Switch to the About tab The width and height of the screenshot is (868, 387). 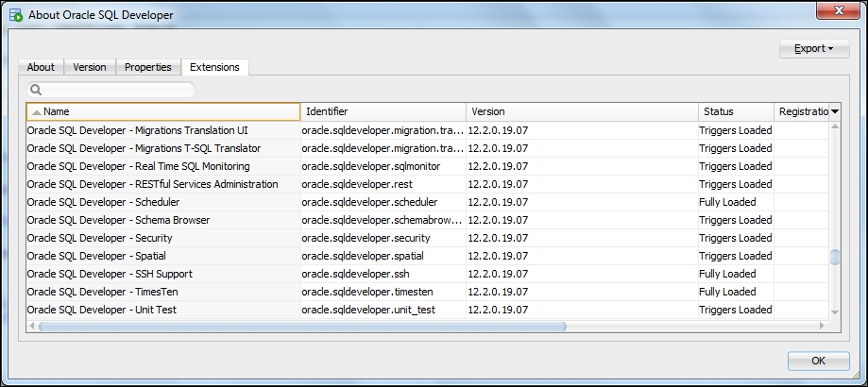41,67
